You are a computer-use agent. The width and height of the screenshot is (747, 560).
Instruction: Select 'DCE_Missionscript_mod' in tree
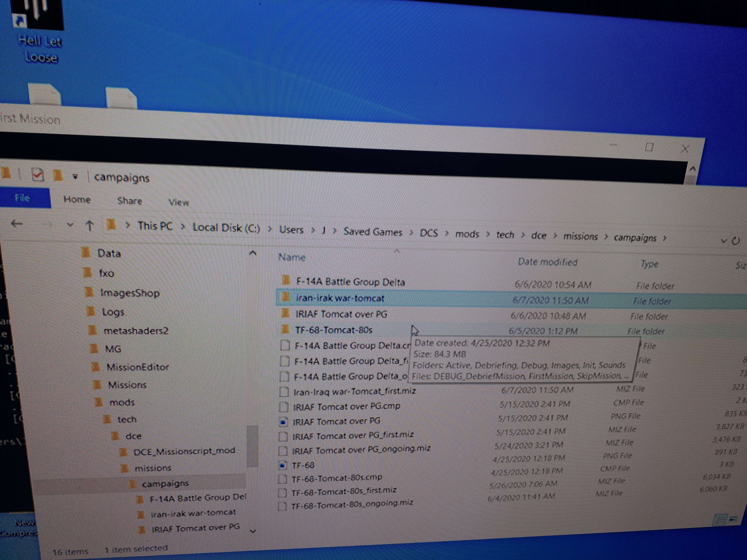point(184,451)
